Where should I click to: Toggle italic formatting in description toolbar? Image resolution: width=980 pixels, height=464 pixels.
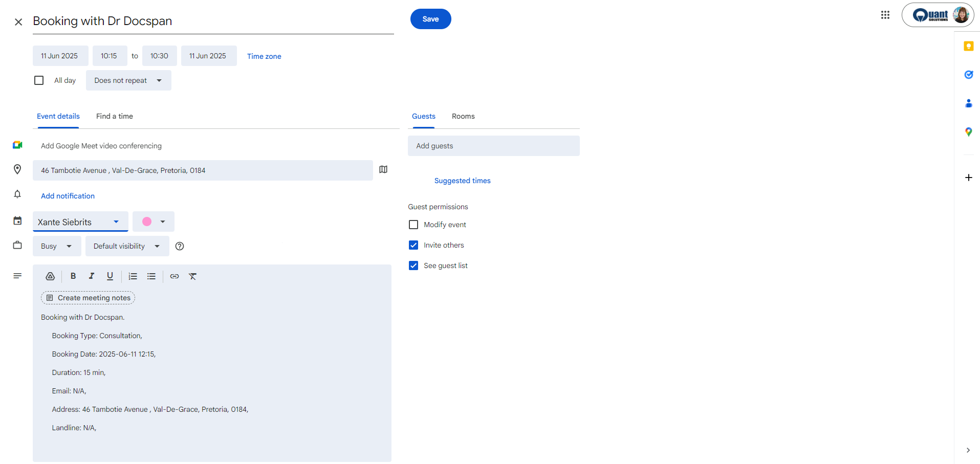pyautogui.click(x=92, y=276)
